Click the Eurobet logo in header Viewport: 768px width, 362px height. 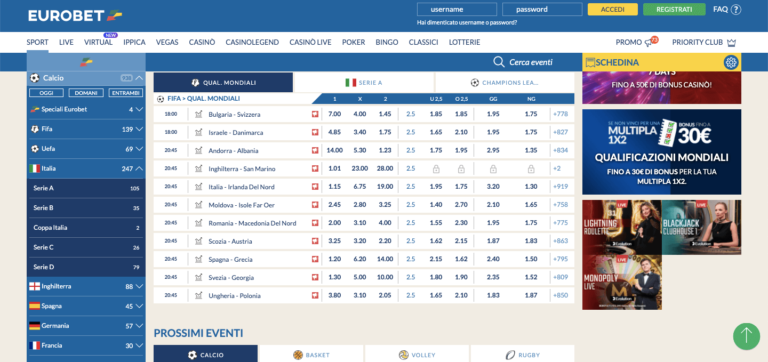[x=75, y=16]
